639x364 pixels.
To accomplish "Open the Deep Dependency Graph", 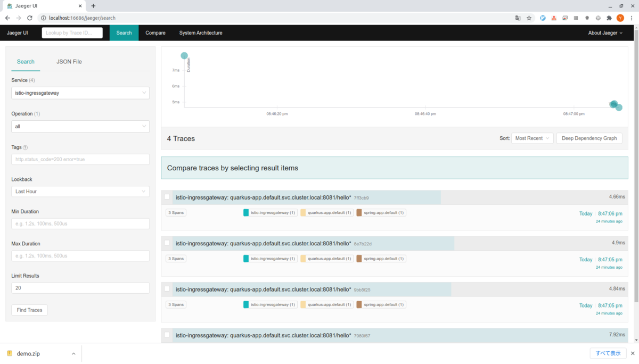I will [x=589, y=138].
